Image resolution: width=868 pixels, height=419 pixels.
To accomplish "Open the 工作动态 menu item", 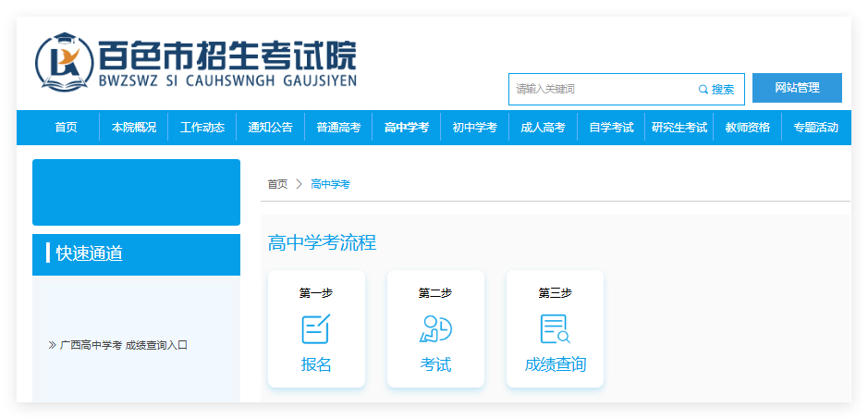I will (x=202, y=128).
